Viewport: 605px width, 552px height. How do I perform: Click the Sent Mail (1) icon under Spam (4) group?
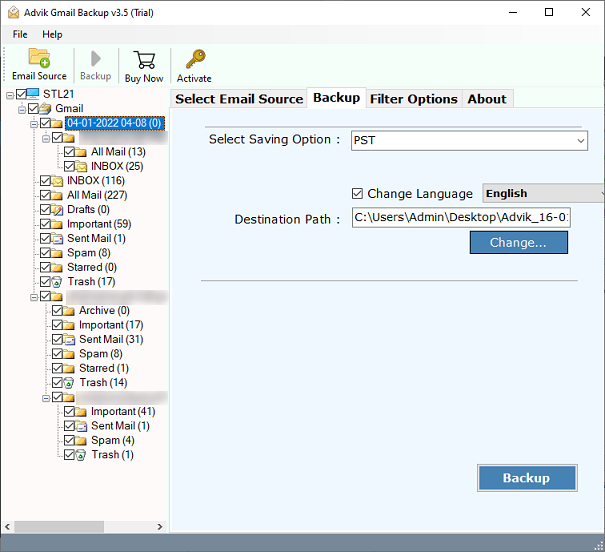[81, 426]
